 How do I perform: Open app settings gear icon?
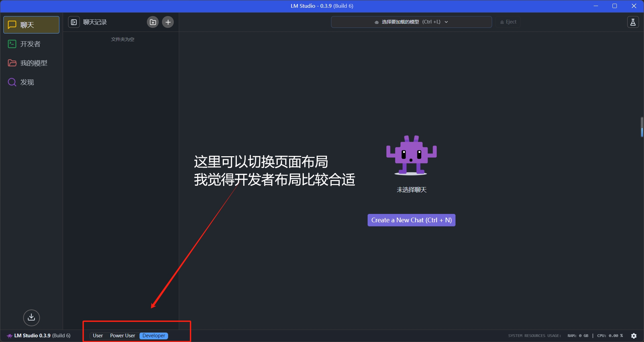(634, 336)
